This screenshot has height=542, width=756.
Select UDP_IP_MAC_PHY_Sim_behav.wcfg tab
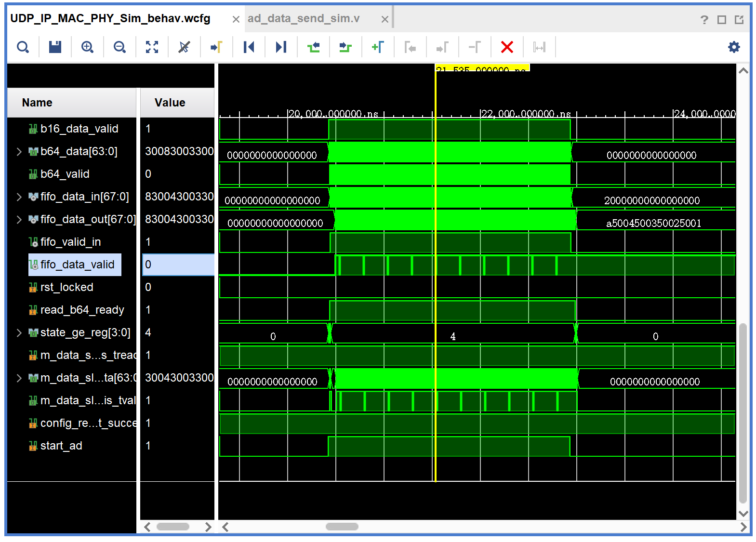point(110,19)
